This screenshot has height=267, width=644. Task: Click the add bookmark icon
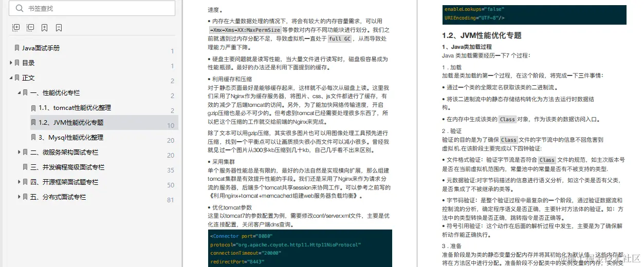[45, 27]
